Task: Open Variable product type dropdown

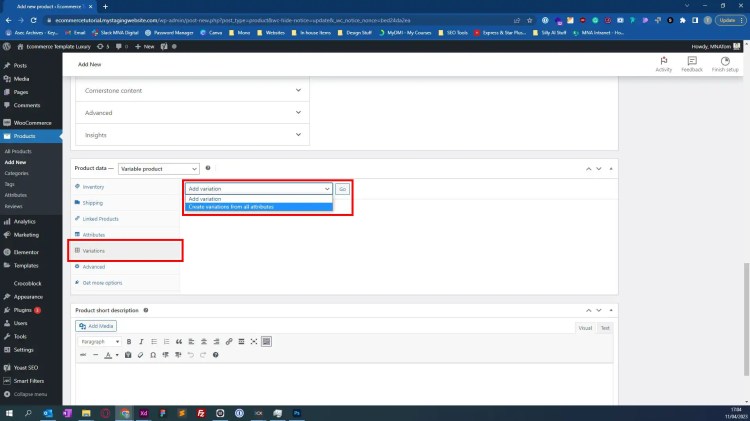Action: (x=159, y=169)
